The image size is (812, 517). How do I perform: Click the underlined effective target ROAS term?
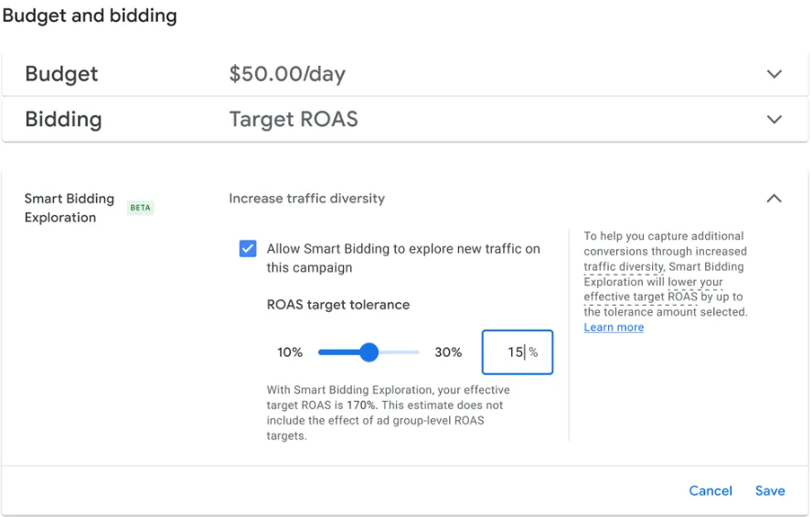pos(641,296)
